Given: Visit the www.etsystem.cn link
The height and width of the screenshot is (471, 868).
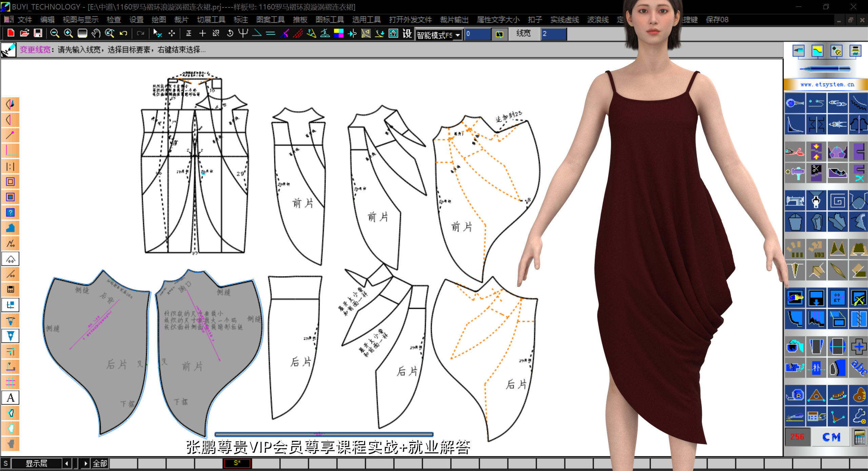Looking at the screenshot, I should pyautogui.click(x=827, y=84).
